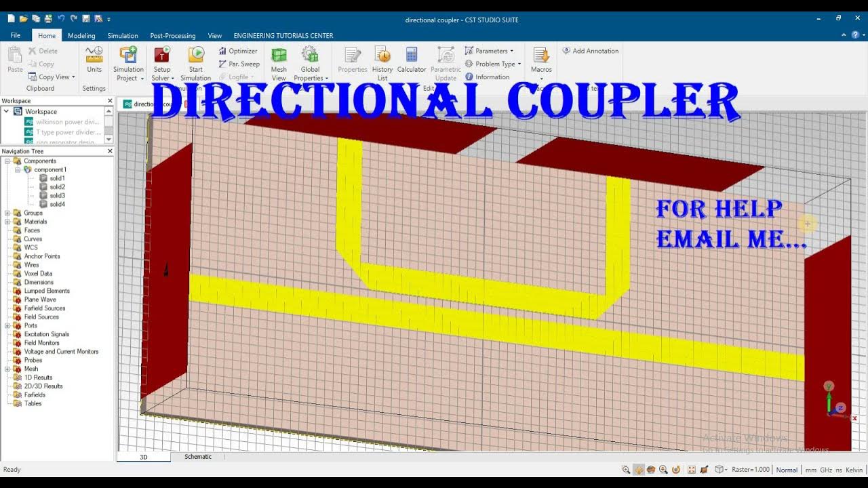The height and width of the screenshot is (488, 868).
Task: Select Tables folder in Navigation Tree
Action: point(33,403)
